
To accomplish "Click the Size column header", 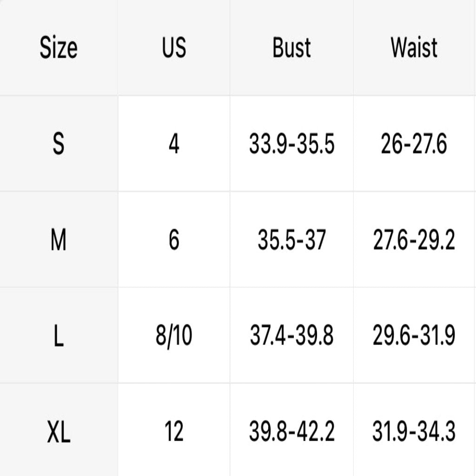I will point(59,48).
